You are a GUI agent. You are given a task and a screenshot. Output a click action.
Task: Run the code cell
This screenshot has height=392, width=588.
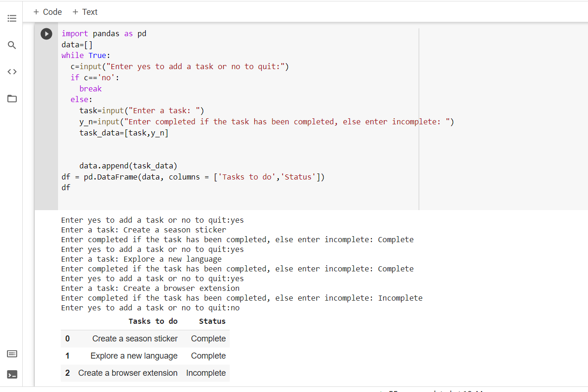coord(46,33)
